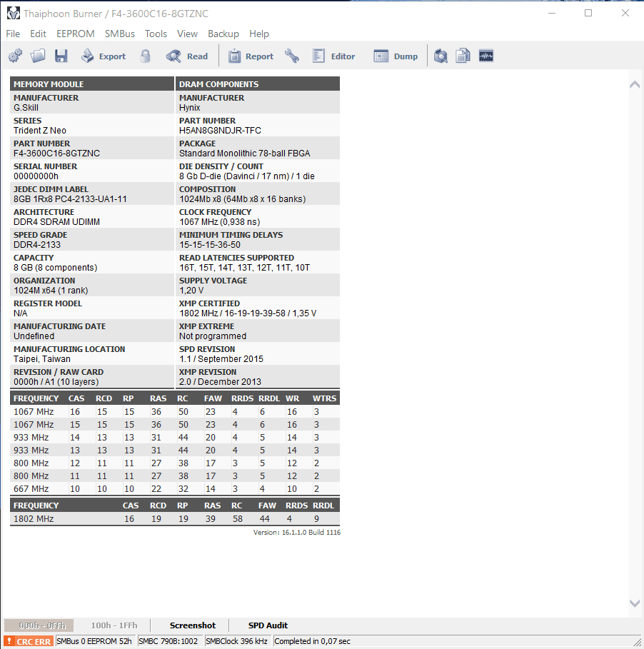Screen dimensions: 644x649
Task: Click the Export toolbar button
Action: pyautogui.click(x=104, y=56)
